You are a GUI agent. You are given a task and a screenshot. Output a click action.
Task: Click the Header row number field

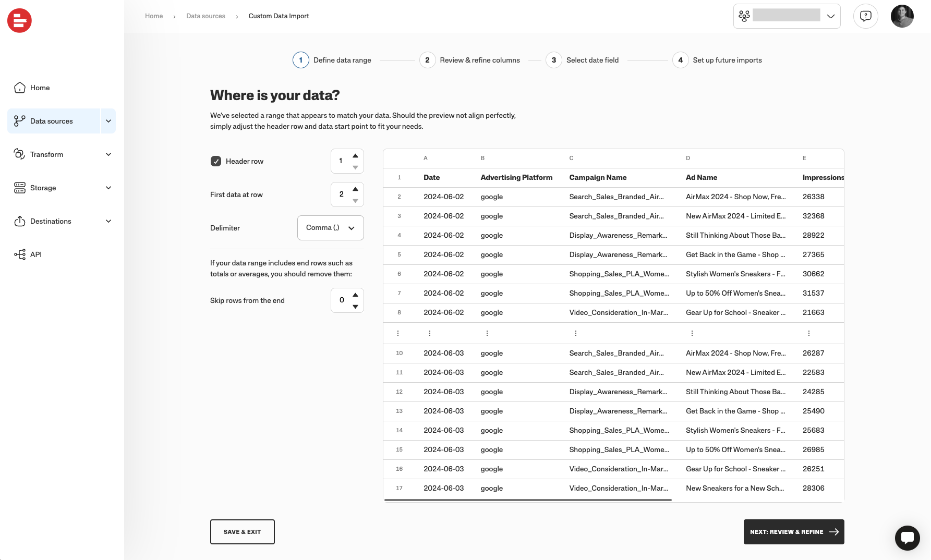[341, 161]
